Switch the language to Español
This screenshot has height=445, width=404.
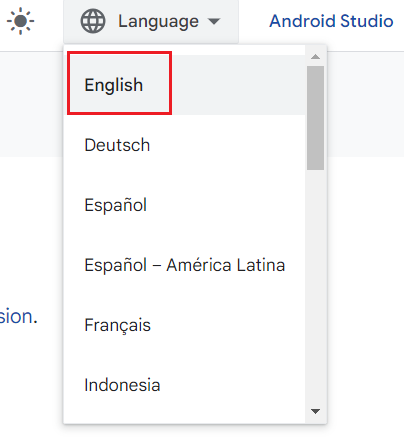click(x=116, y=205)
